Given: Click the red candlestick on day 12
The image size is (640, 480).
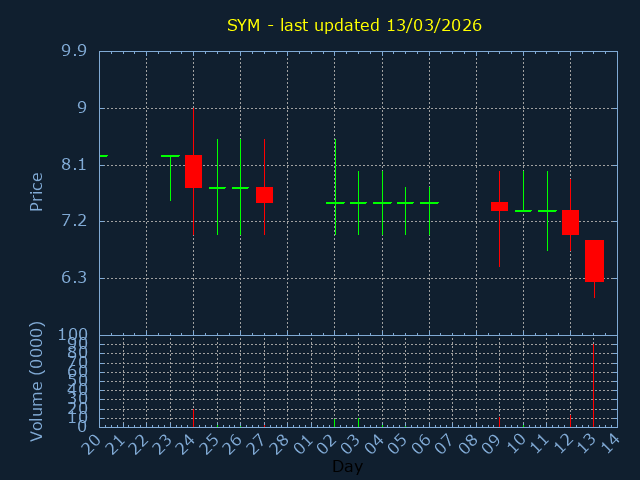Looking at the screenshot, I should (570, 222).
